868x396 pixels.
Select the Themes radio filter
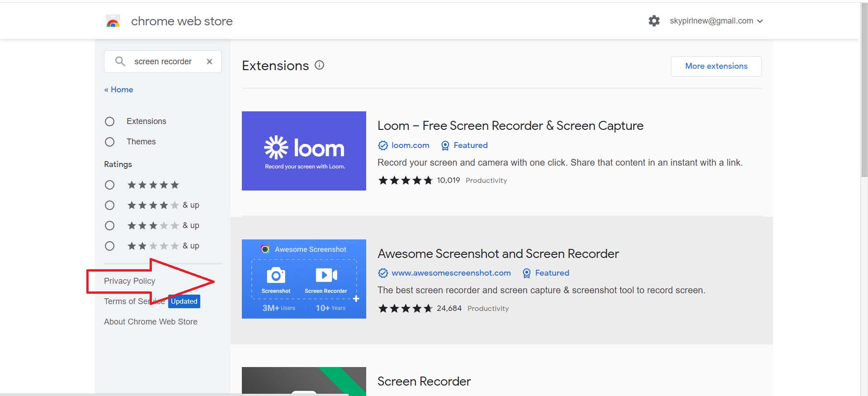pyautogui.click(x=109, y=142)
